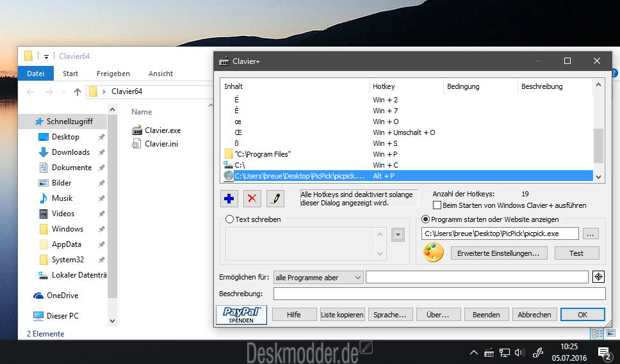Click input field next to Ermöglichen für

coord(477,277)
